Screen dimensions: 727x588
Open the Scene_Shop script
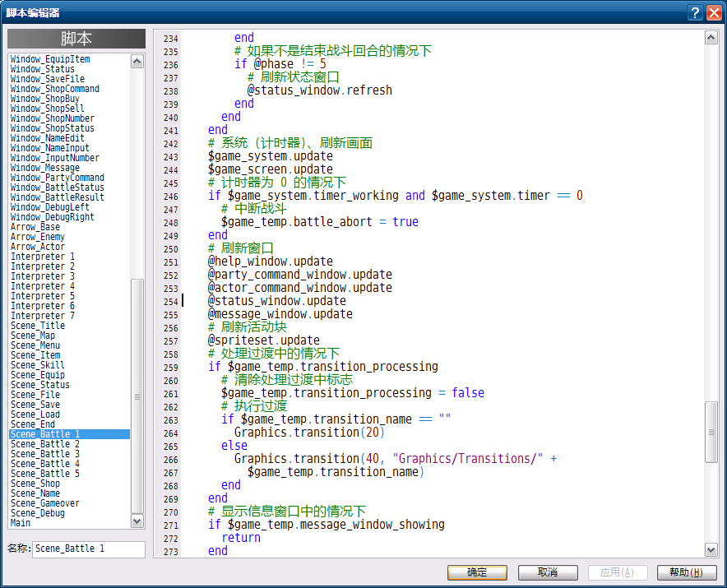point(70,484)
